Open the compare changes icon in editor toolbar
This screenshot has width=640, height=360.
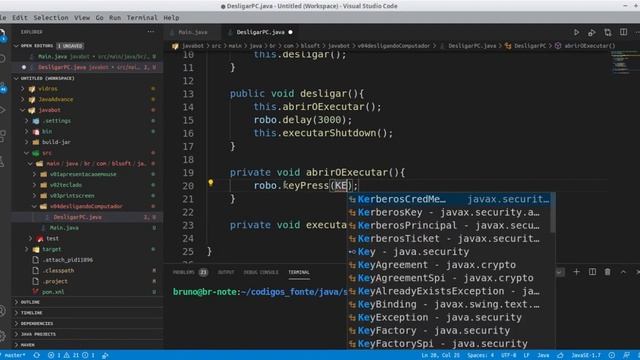[x=608, y=32]
